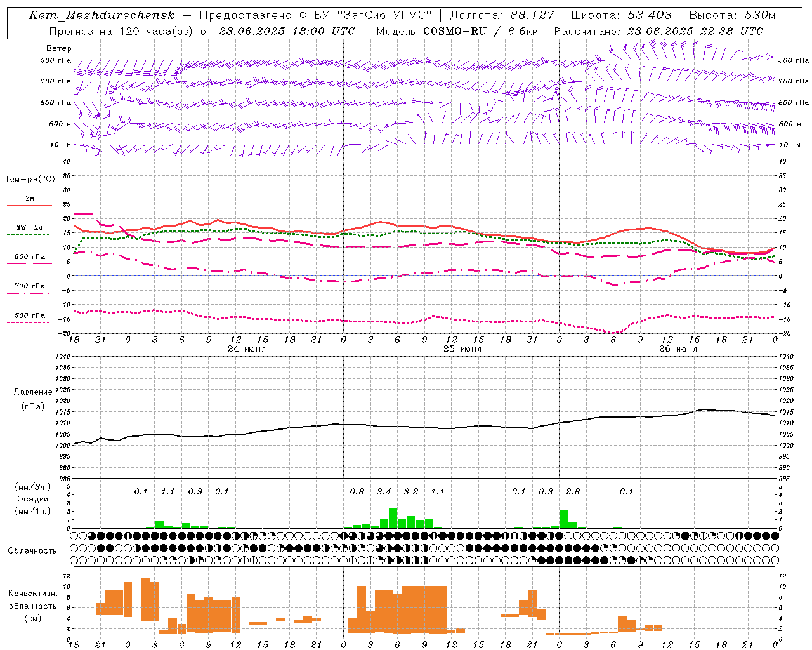Click the station name Kem_Mezhdurechensk
The height and width of the screenshot is (650, 812).
(x=101, y=15)
